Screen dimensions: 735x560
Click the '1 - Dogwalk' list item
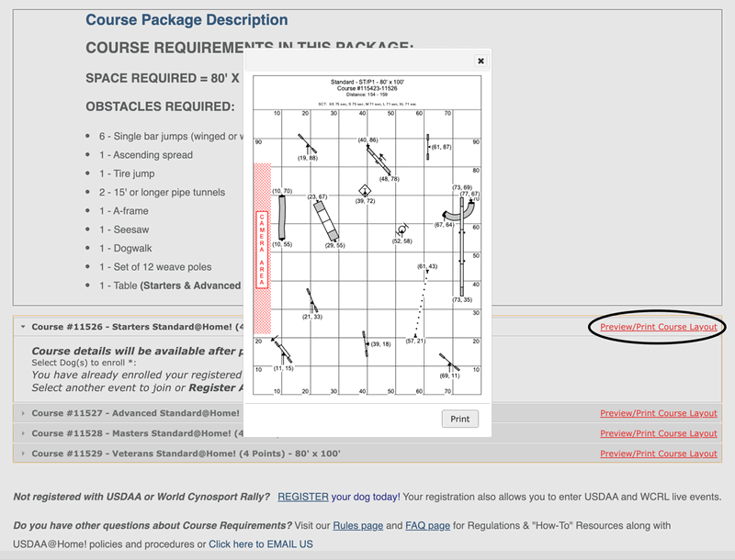click(x=125, y=248)
